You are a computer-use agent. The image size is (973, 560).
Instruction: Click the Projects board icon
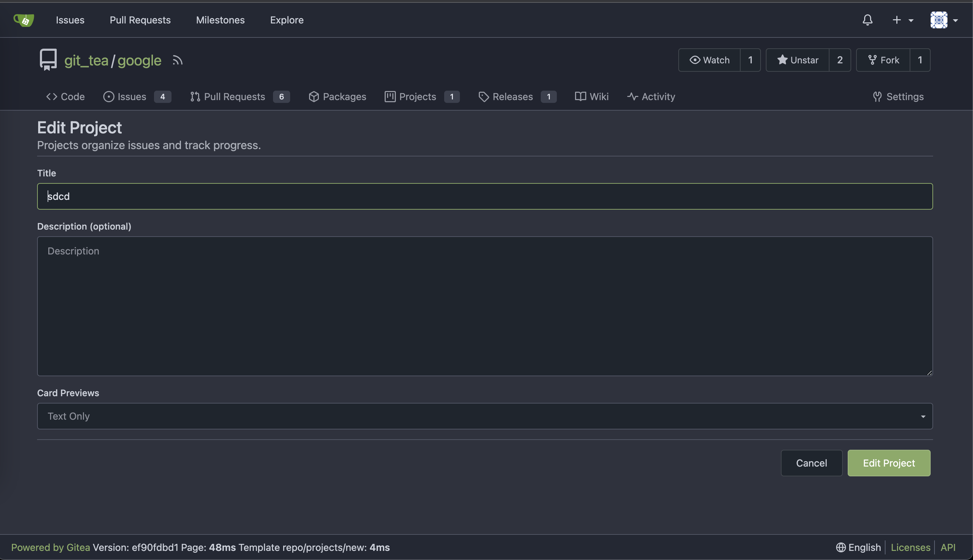(x=390, y=97)
